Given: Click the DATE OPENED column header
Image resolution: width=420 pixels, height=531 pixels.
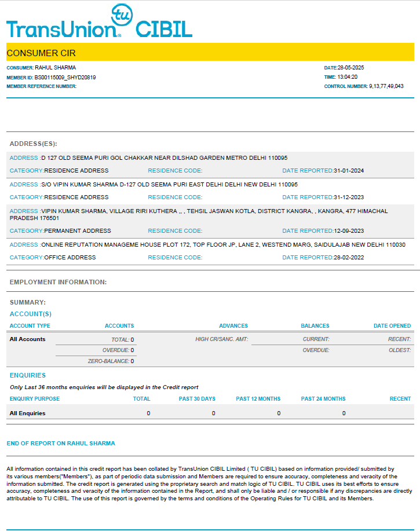Looking at the screenshot, I should click(392, 326).
